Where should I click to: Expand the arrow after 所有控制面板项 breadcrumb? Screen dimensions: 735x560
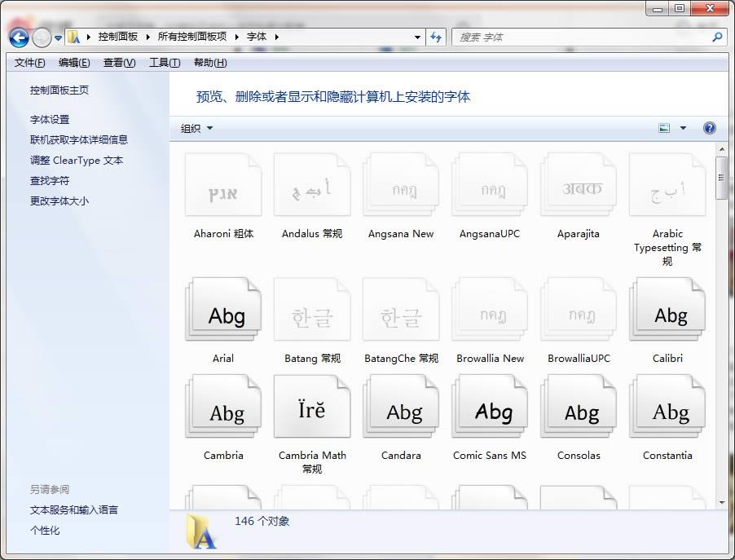tap(237, 37)
